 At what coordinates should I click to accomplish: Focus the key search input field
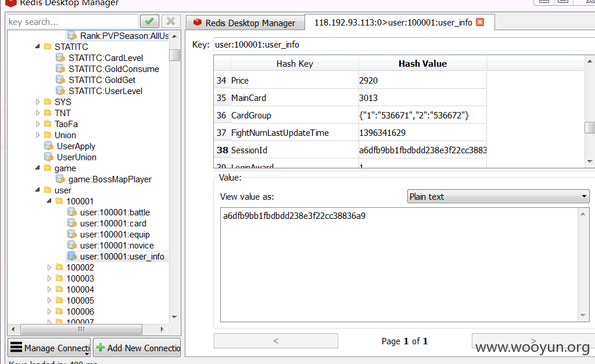(x=72, y=21)
